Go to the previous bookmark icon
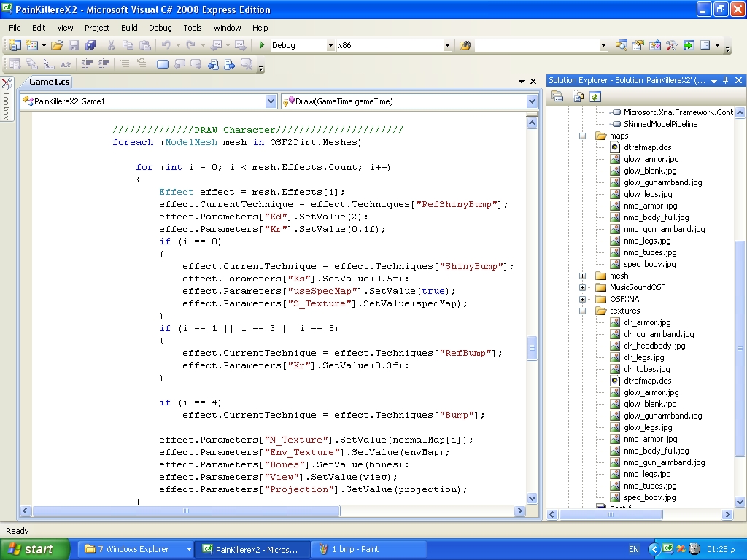 pyautogui.click(x=179, y=64)
